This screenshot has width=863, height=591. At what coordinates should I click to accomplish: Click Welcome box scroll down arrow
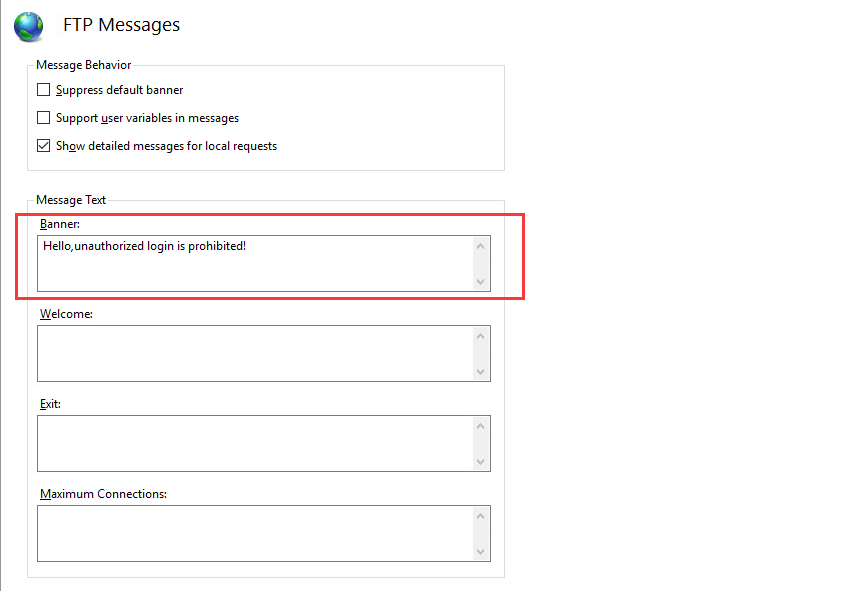click(x=480, y=372)
